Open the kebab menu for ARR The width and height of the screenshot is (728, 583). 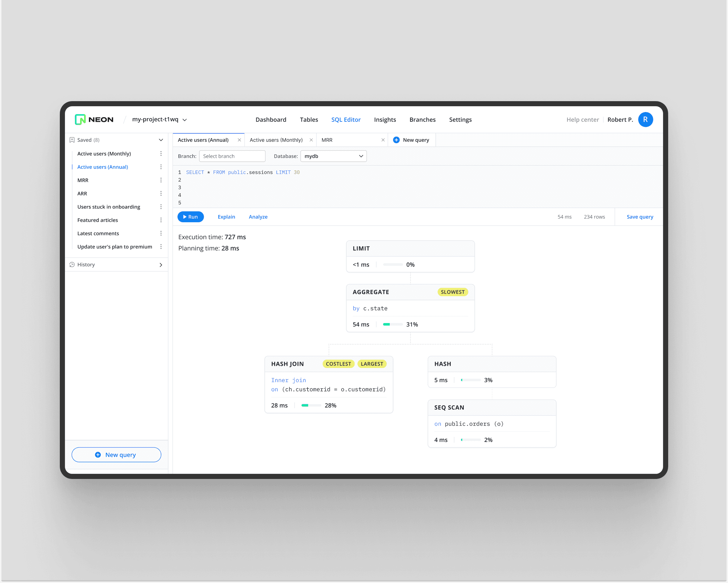tap(161, 194)
